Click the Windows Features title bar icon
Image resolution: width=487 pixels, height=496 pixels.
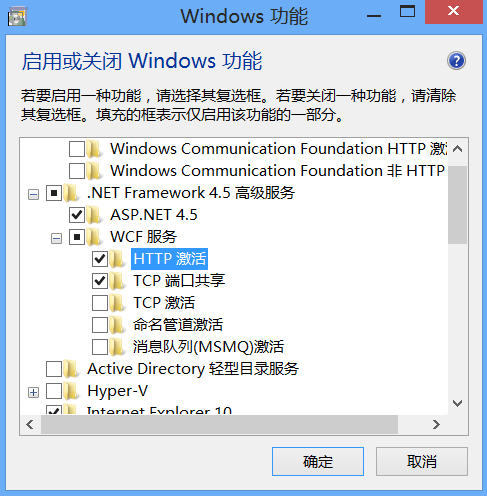[17, 17]
